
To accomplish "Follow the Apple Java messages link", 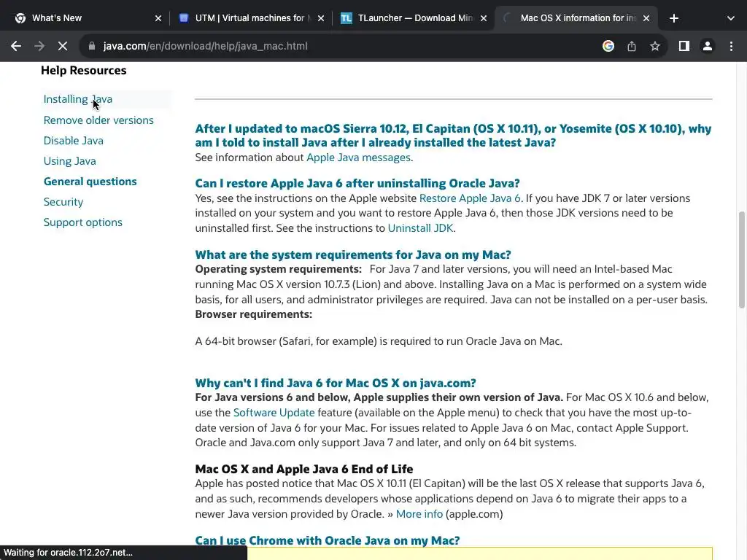I will [x=358, y=157].
